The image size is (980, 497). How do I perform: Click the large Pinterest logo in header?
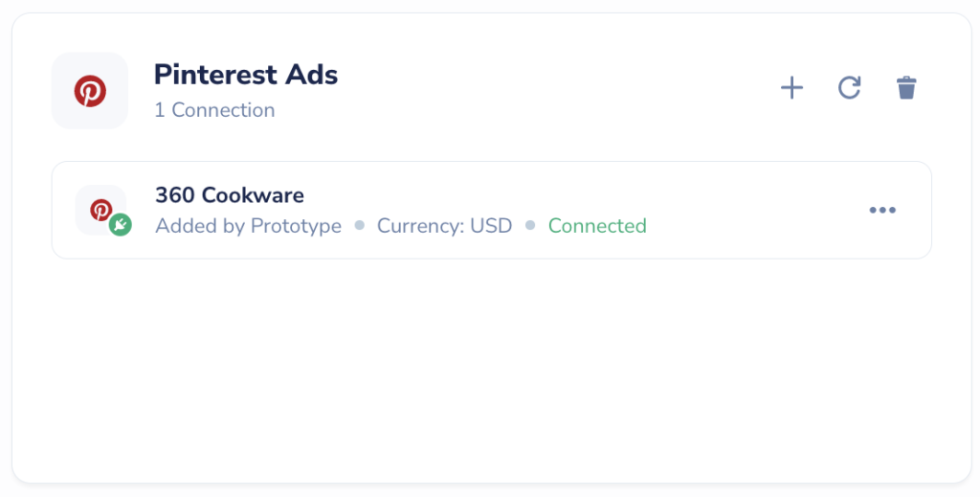90,91
